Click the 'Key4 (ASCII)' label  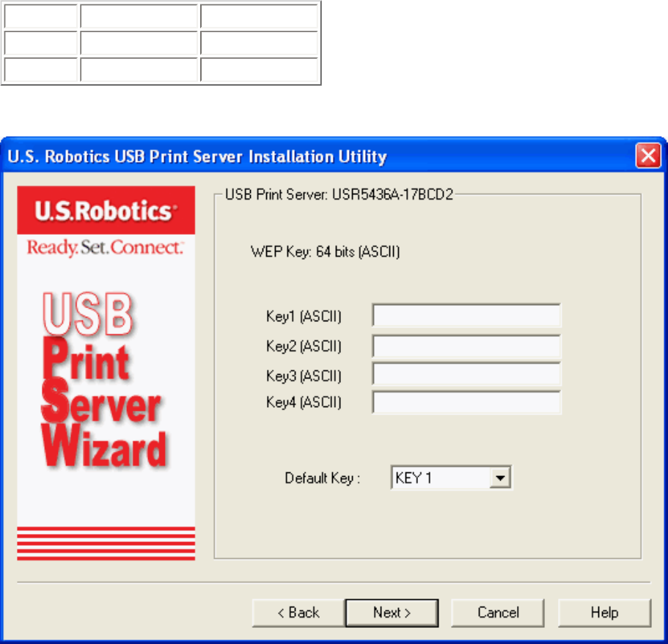point(304,403)
